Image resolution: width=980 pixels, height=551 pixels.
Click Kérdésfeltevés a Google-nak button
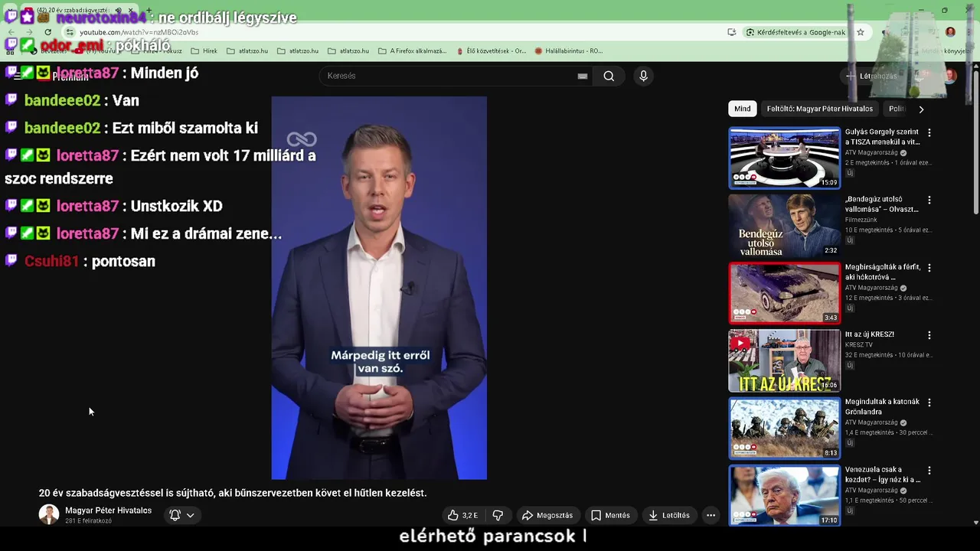[795, 32]
